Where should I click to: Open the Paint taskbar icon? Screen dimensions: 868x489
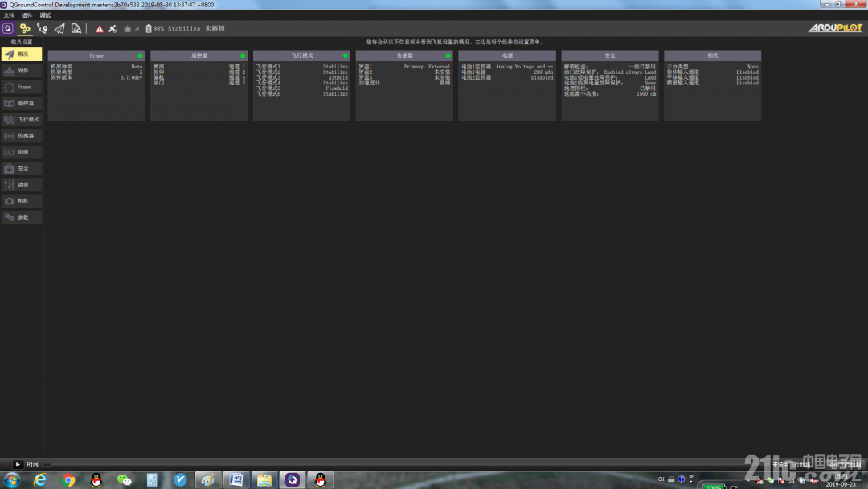coord(207,480)
